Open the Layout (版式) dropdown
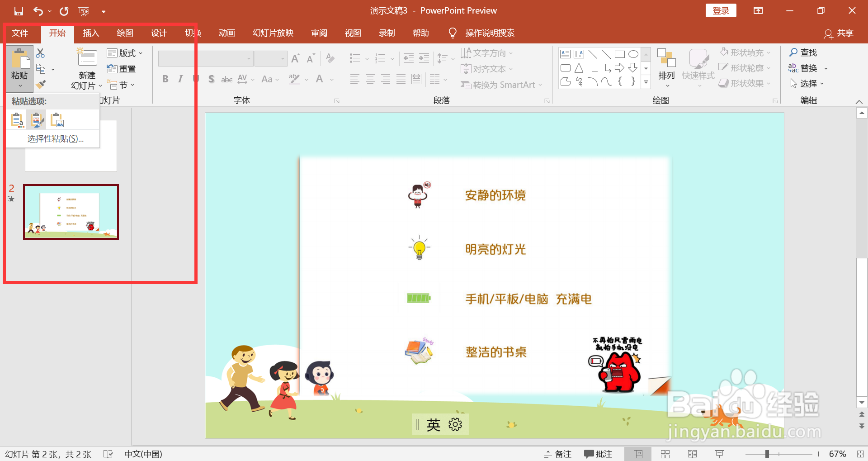The height and width of the screenshot is (461, 868). pos(125,53)
